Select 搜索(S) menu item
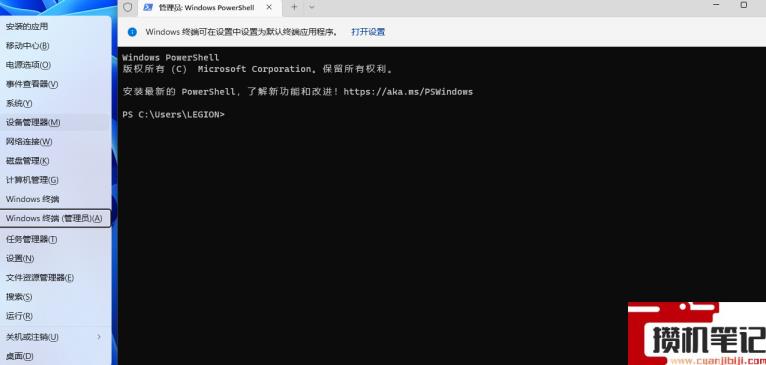Screen dimensions: 766x365 tap(55, 297)
